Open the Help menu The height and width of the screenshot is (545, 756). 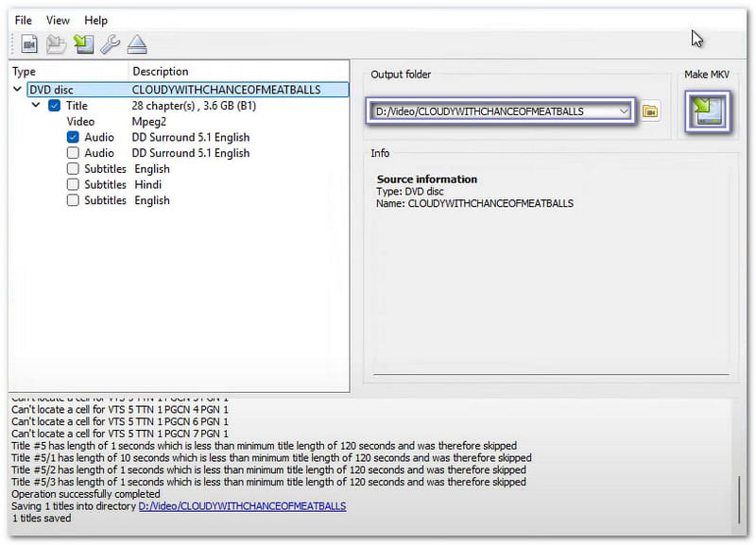95,20
